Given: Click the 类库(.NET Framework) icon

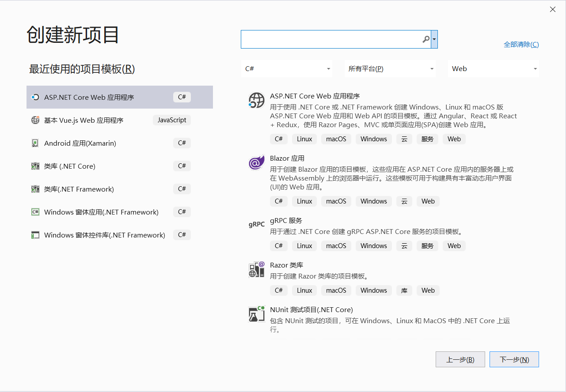Looking at the screenshot, I should (35, 189).
